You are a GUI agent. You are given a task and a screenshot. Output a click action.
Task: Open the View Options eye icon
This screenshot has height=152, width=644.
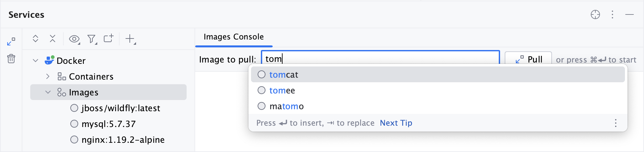pyautogui.click(x=74, y=39)
